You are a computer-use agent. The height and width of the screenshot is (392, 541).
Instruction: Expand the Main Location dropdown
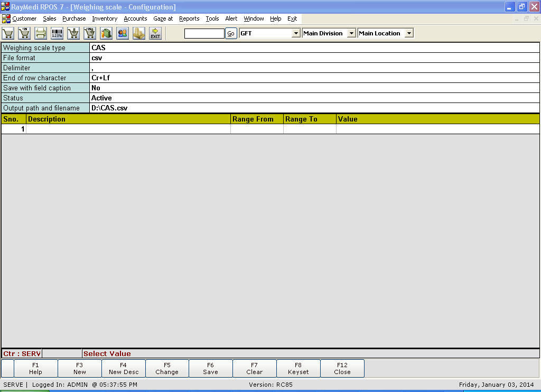pos(409,33)
